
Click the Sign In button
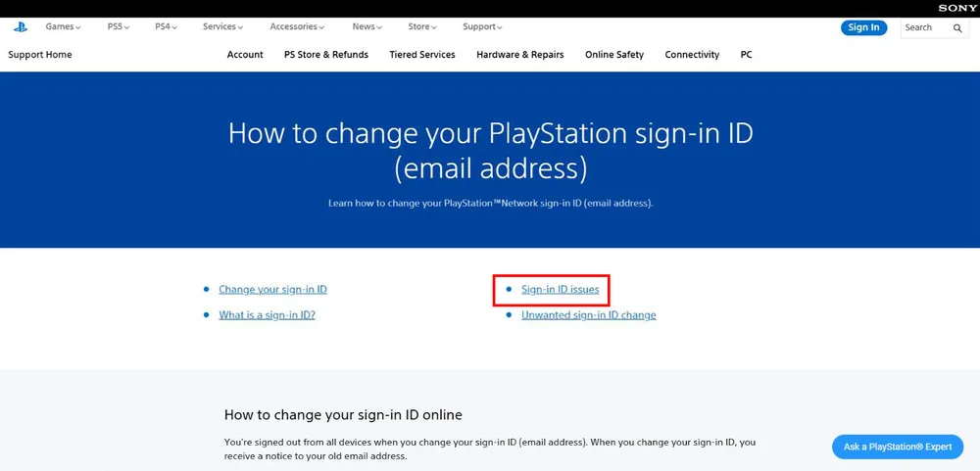tap(863, 27)
